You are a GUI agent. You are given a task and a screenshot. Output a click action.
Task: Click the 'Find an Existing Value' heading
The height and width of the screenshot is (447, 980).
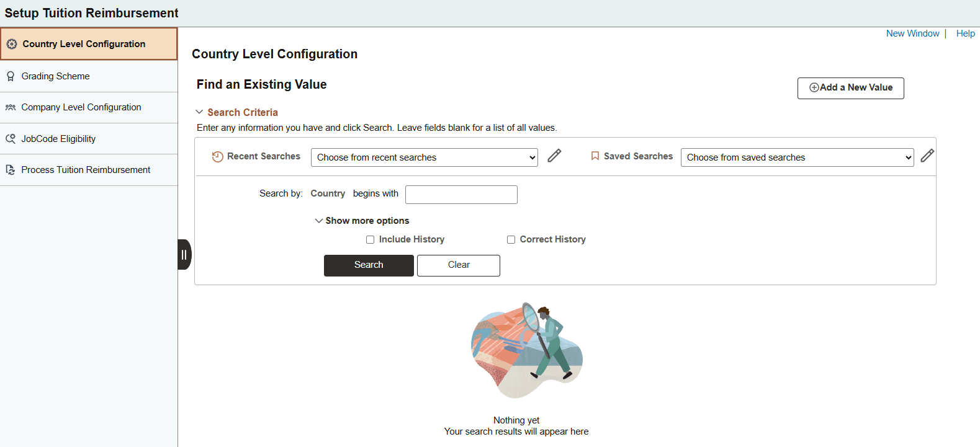(x=261, y=84)
